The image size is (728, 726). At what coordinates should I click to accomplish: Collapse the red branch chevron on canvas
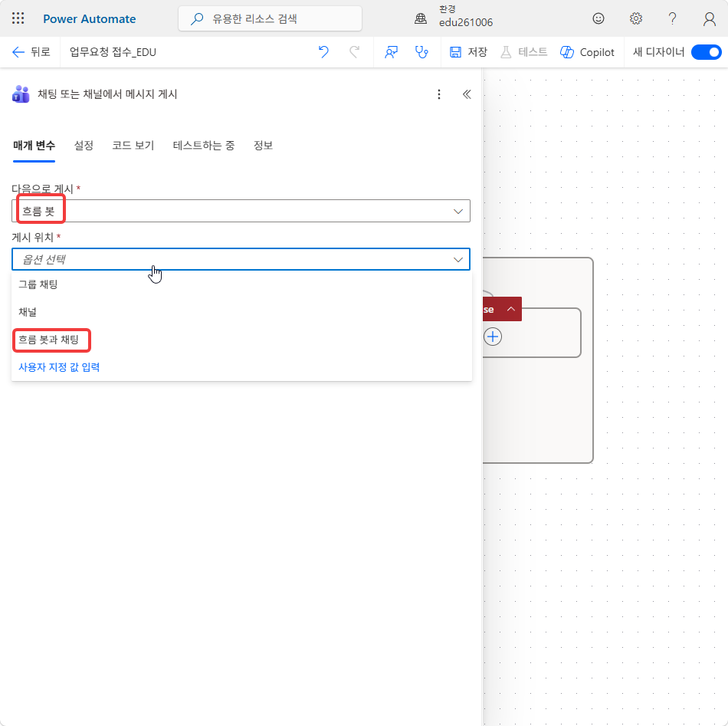point(510,309)
